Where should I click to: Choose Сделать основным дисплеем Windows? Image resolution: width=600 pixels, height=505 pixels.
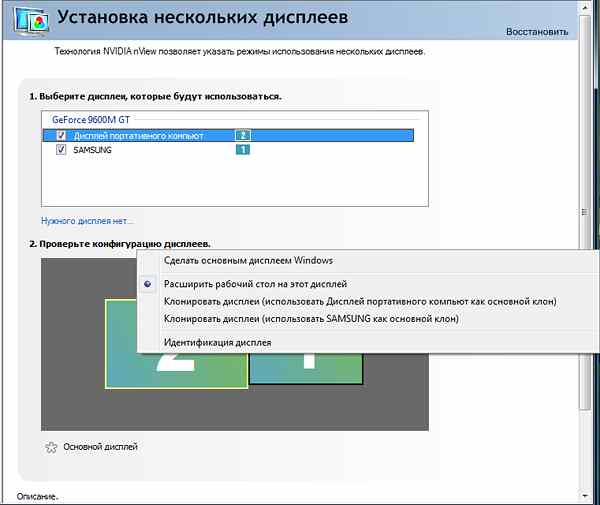tap(248, 260)
